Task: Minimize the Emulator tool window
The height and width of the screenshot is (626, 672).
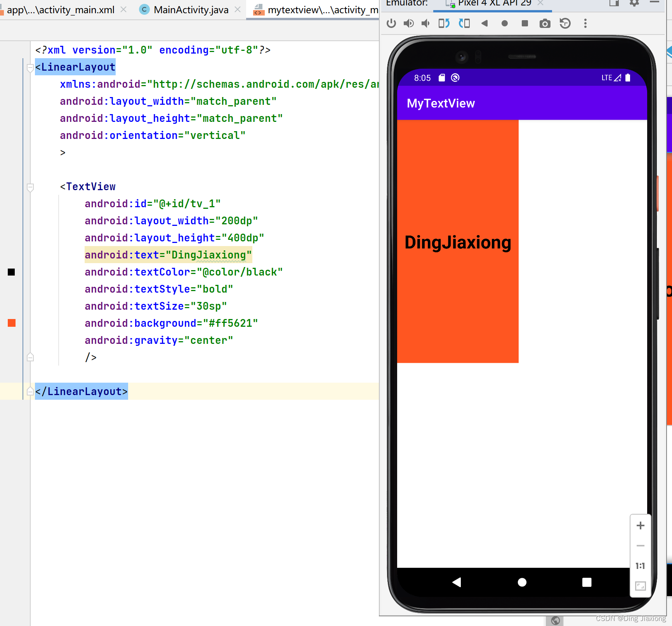Action: [x=655, y=2]
